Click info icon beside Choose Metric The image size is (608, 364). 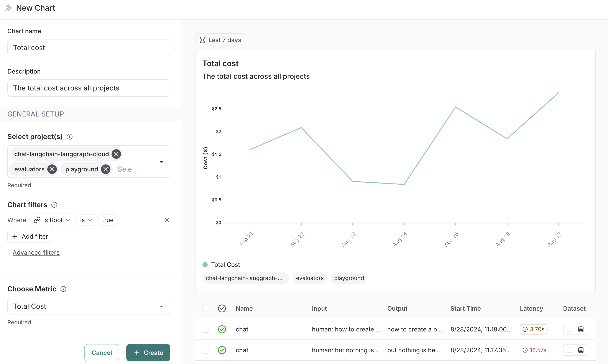coord(63,289)
